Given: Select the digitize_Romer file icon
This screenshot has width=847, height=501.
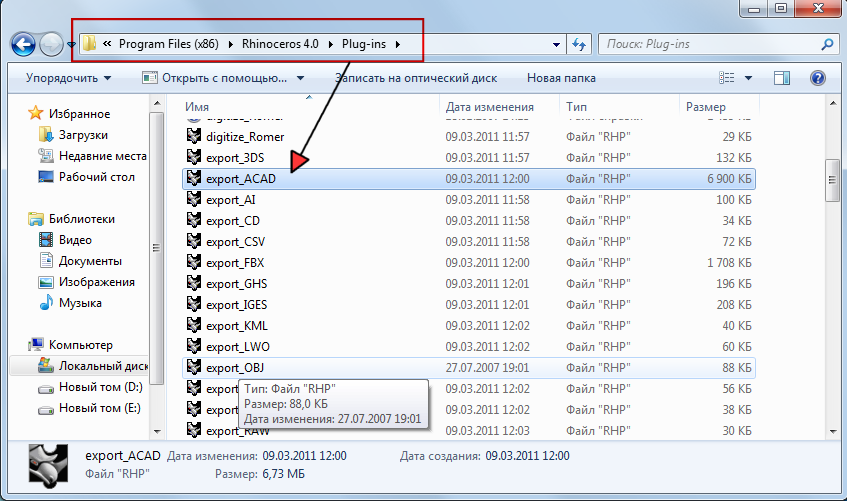Looking at the screenshot, I should [194, 136].
